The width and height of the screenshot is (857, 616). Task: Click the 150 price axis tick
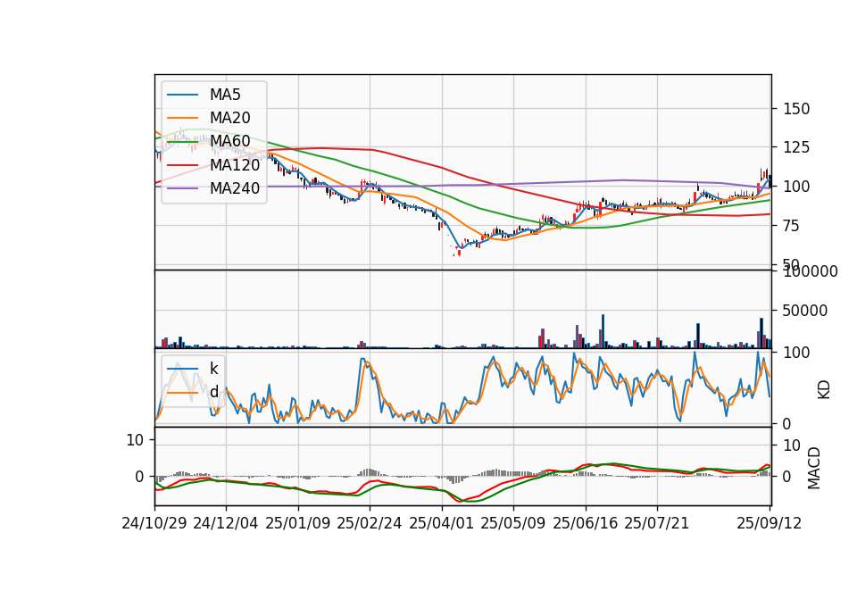coord(796,109)
